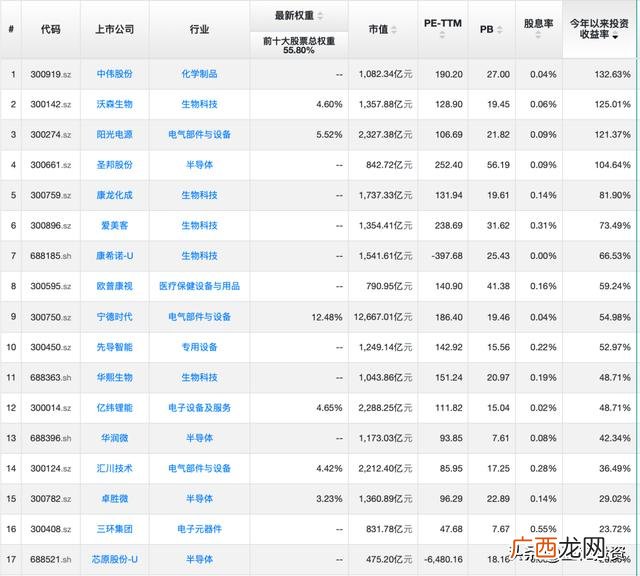
Task: Select stock code 300274.sz
Action: pos(51,135)
